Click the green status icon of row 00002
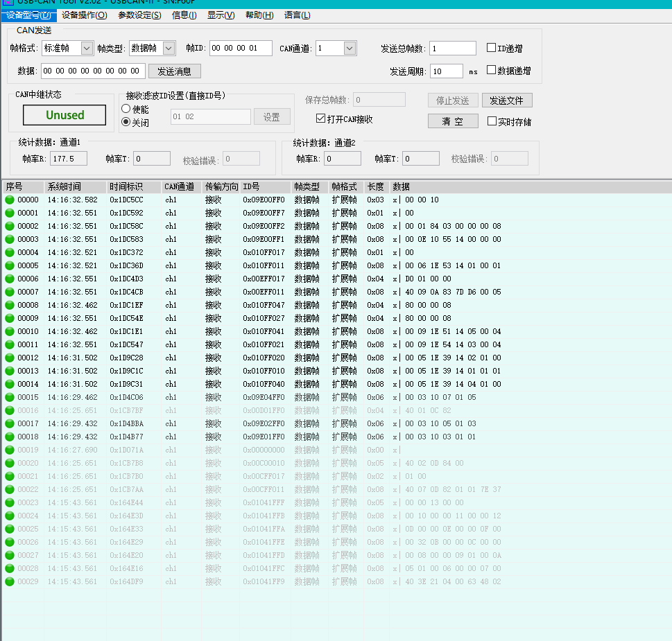Viewport: 672px width, 641px height. point(10,226)
